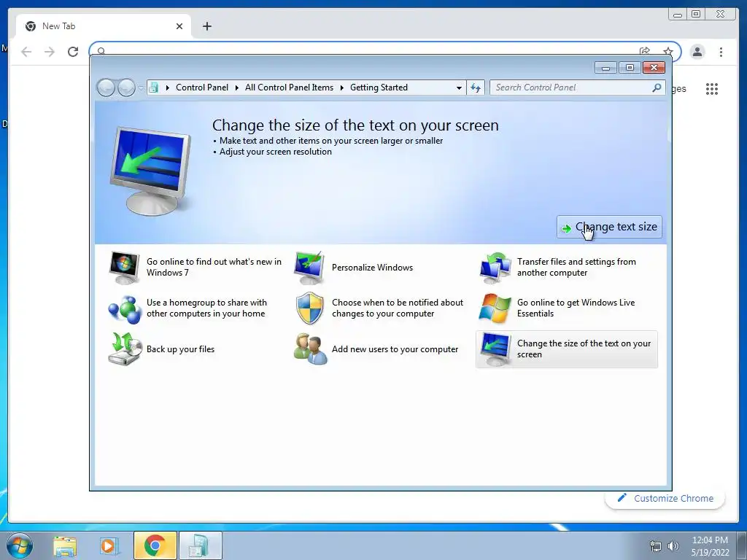Click the Control Panel refresh button
The image size is (747, 560).
(x=476, y=87)
